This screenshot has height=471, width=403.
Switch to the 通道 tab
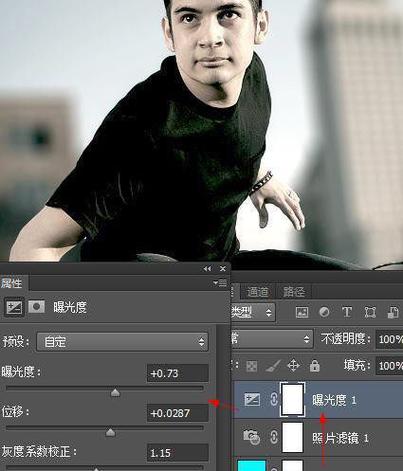[257, 292]
